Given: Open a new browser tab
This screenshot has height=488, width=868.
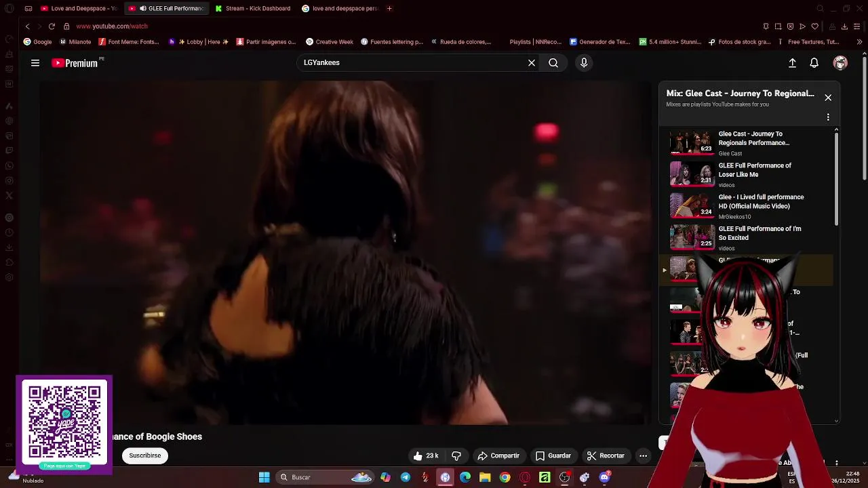Looking at the screenshot, I should coord(389,9).
